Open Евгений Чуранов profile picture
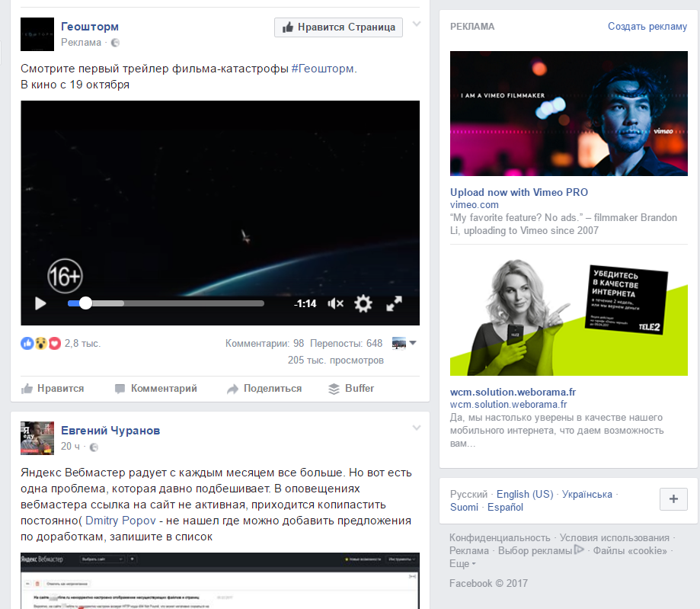Viewport: 700px width, 609px height. pyautogui.click(x=37, y=438)
